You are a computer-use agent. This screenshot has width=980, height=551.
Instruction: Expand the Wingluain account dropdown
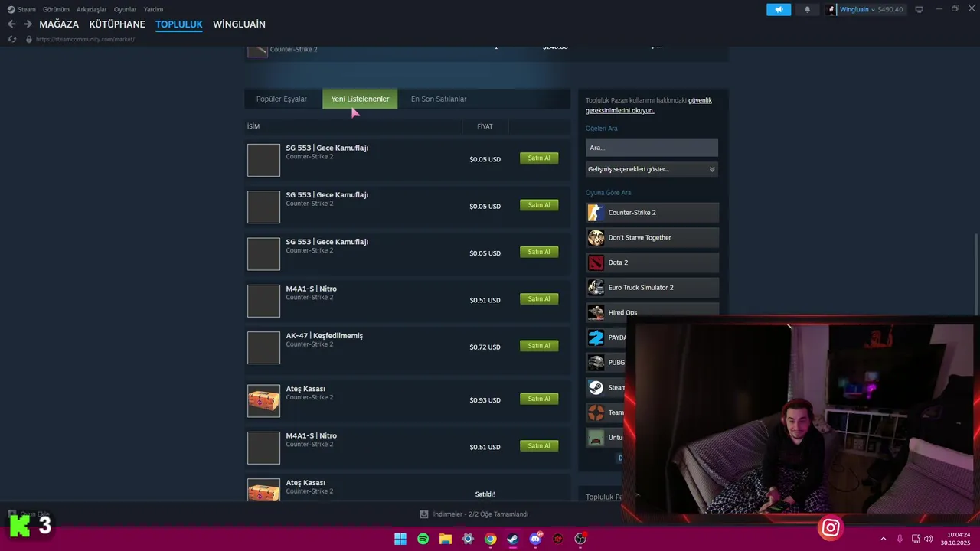click(x=873, y=10)
